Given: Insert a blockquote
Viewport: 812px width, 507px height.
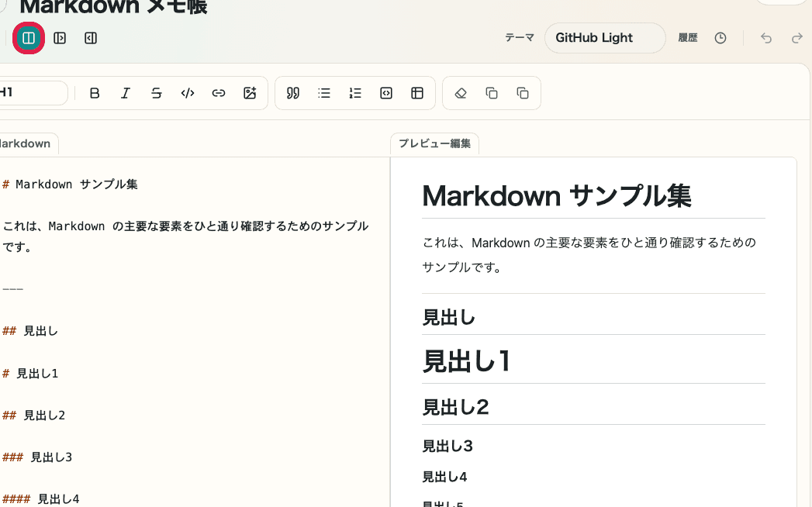Looking at the screenshot, I should click(x=293, y=93).
